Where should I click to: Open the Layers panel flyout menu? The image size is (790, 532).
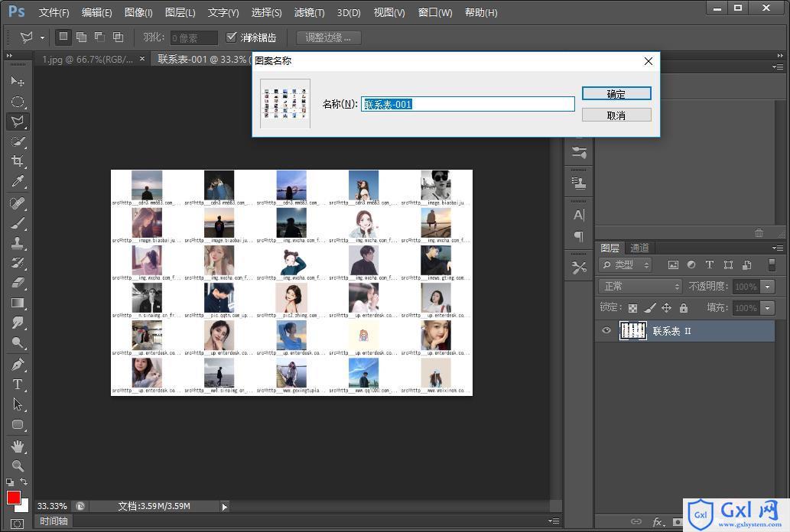[778, 248]
